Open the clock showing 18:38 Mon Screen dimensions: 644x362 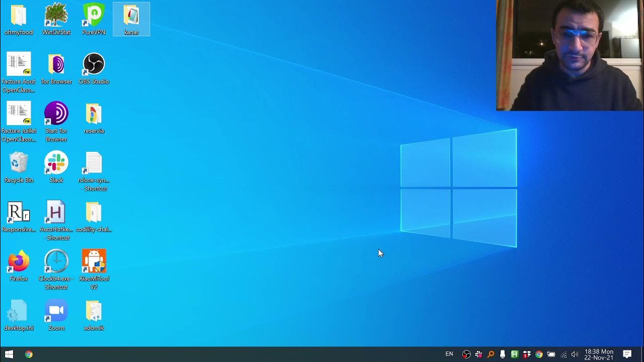tap(599, 354)
